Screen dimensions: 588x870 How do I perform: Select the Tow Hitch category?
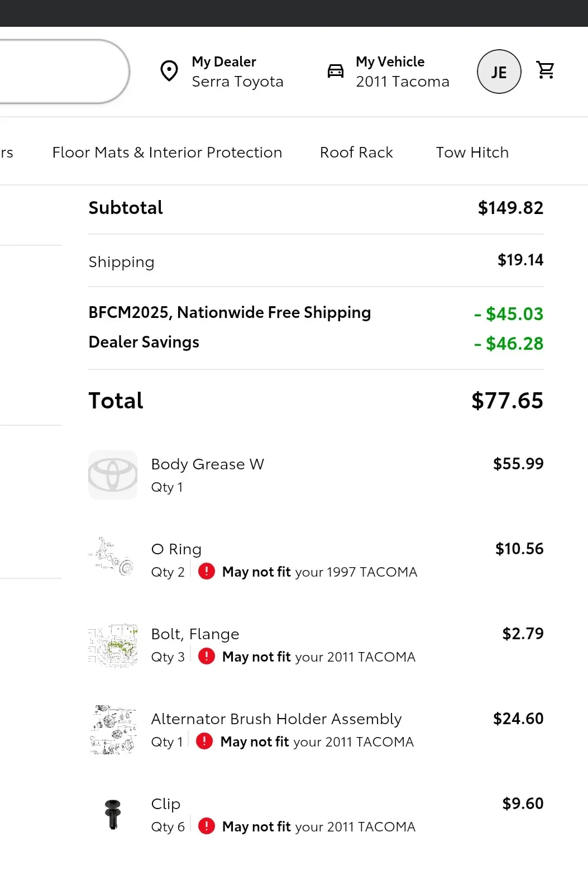pos(472,153)
